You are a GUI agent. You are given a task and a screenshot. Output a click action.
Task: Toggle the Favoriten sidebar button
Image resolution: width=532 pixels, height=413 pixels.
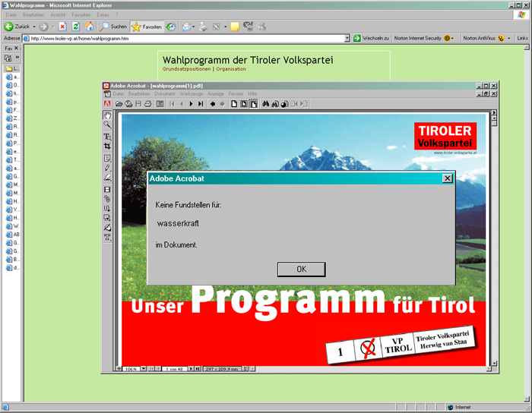pyautogui.click(x=147, y=27)
